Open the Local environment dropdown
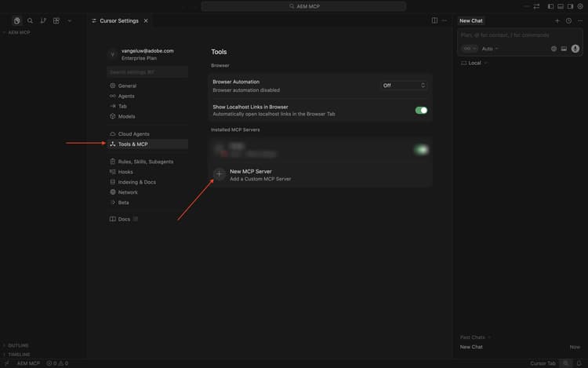Viewport: 588px width, 368px height. (x=474, y=63)
